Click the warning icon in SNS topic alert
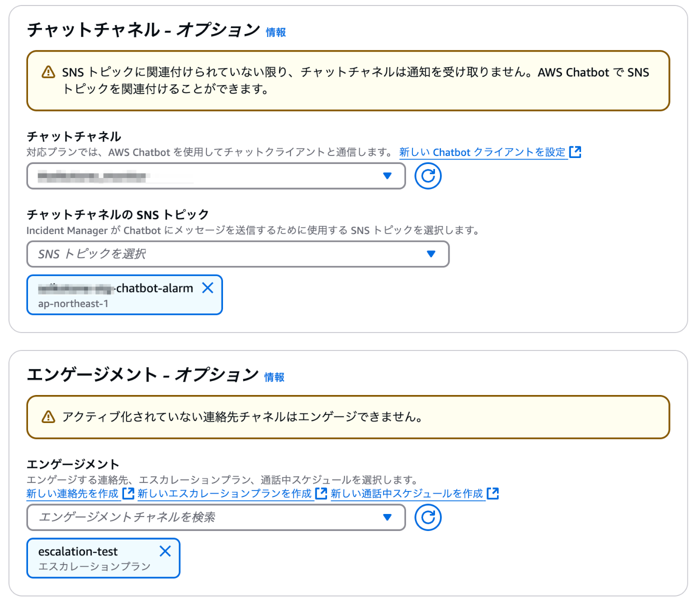Viewport: 700px width, 604px height. [48, 72]
